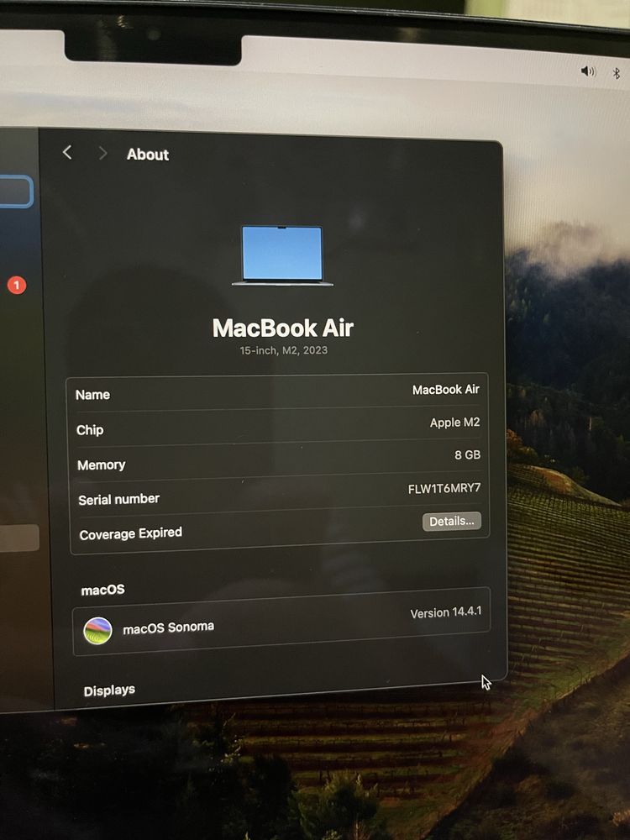Open the Bluetooth menu bar icon

[616, 73]
